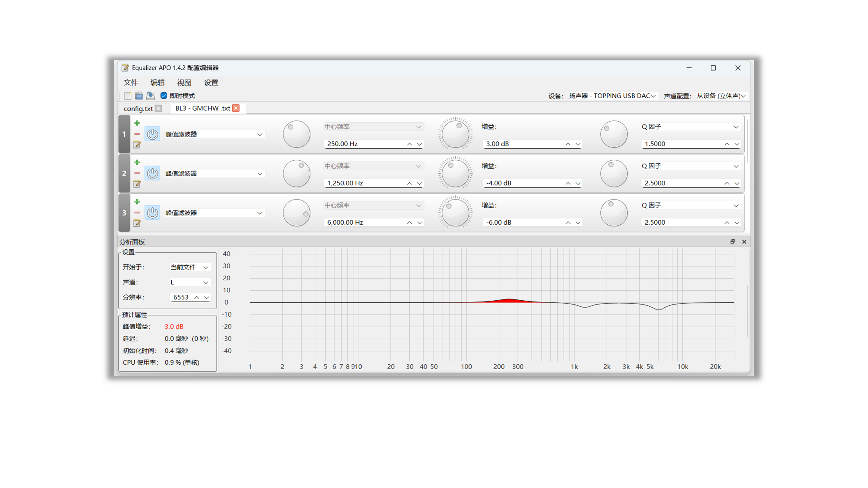Screen dimensions: 868x488
Task: Open the Edit menu
Action: tap(157, 83)
